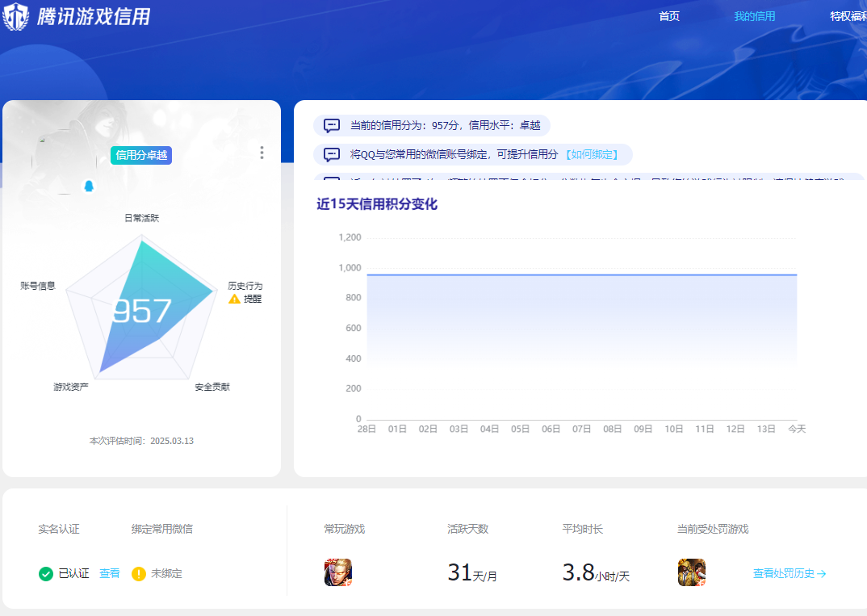Screen dimensions: 867x616
Task: Open the 特权福利 tab
Action: 848,17
